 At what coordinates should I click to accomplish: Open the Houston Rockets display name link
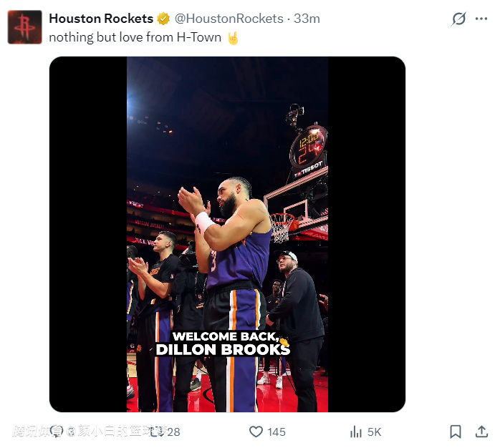[101, 19]
